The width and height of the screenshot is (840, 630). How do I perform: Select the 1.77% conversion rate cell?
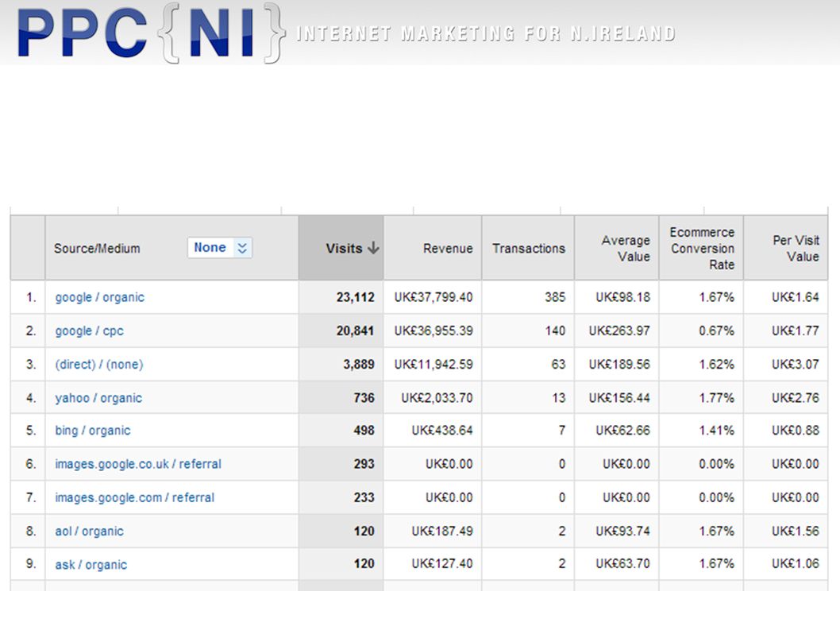[x=701, y=398]
